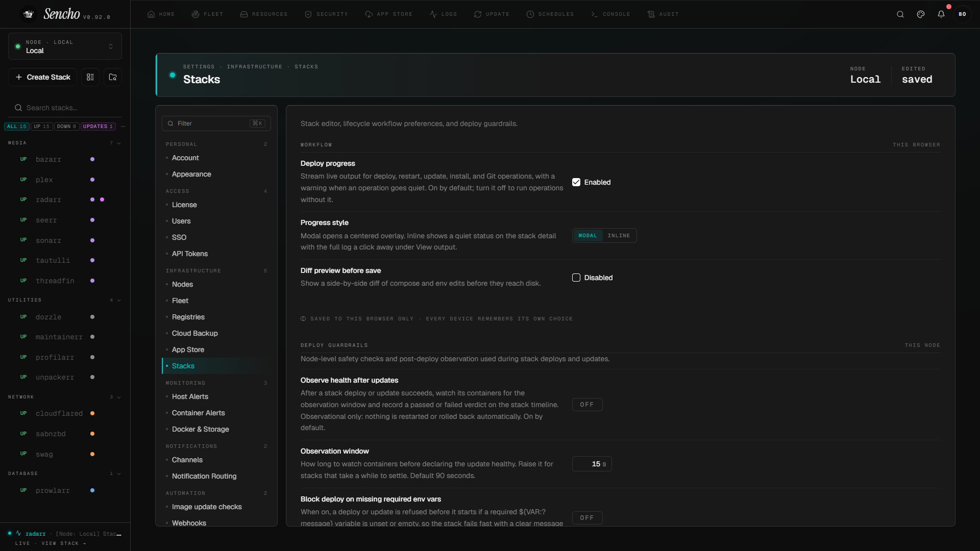Filter stacks by ALL 15

point(17,127)
